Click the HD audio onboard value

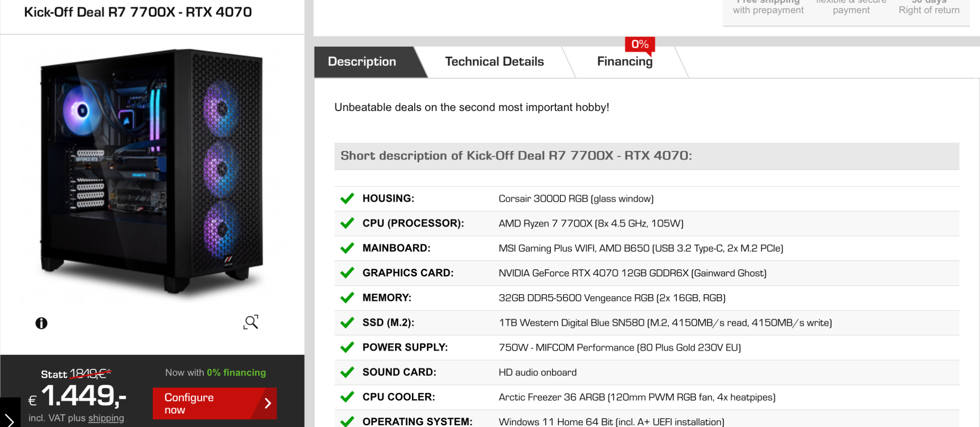click(538, 373)
